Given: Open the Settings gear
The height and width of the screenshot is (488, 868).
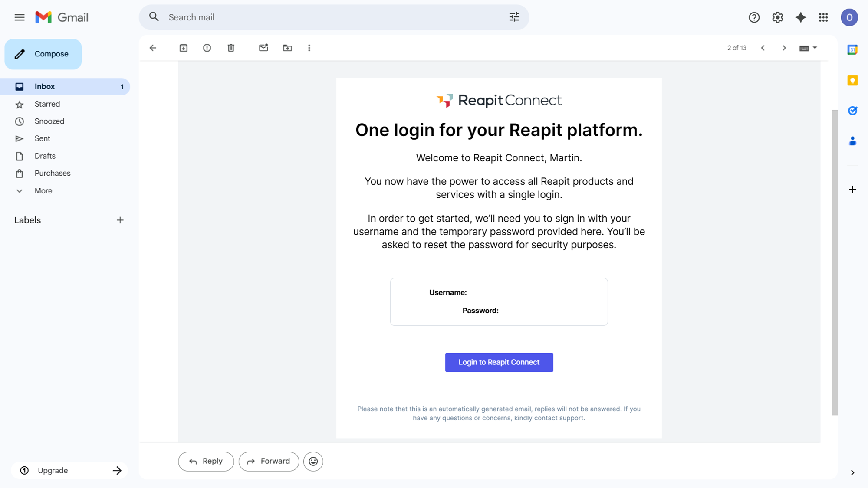Looking at the screenshot, I should [777, 17].
